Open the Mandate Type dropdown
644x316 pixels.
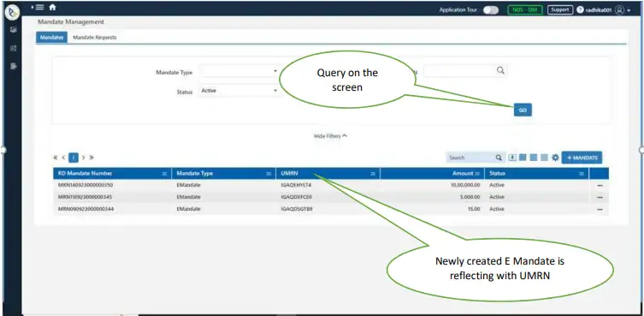pos(239,71)
